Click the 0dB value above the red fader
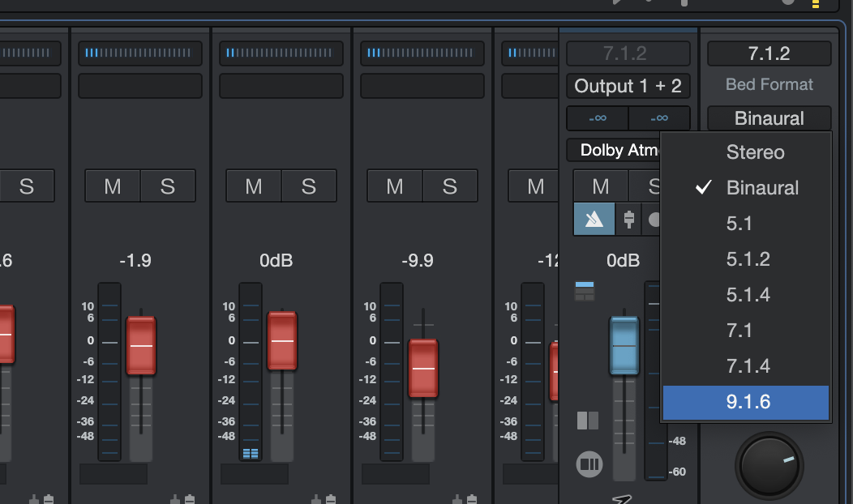This screenshot has width=853, height=504. [276, 260]
